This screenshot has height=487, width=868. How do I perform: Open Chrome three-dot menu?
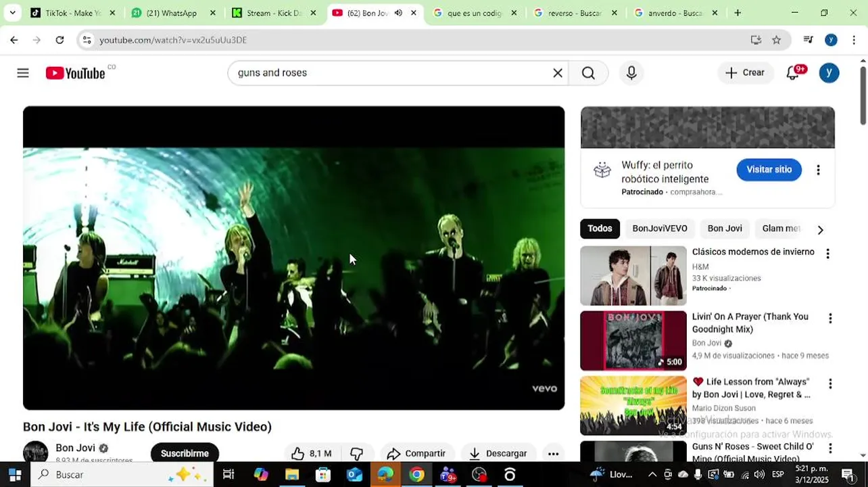click(854, 40)
